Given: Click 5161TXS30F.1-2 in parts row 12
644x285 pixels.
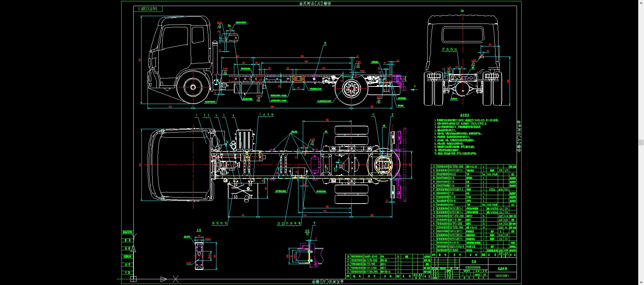Looking at the screenshot, I should (x=456, y=209).
